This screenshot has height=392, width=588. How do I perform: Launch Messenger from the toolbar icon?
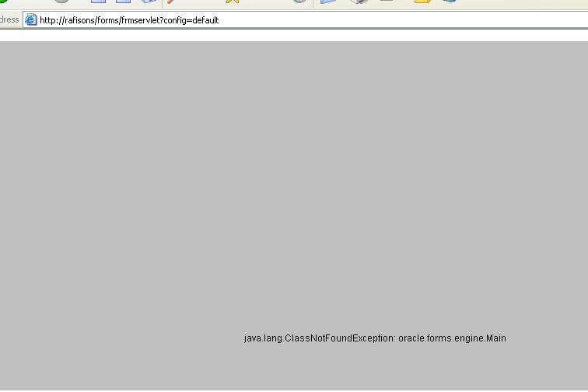tap(449, 2)
